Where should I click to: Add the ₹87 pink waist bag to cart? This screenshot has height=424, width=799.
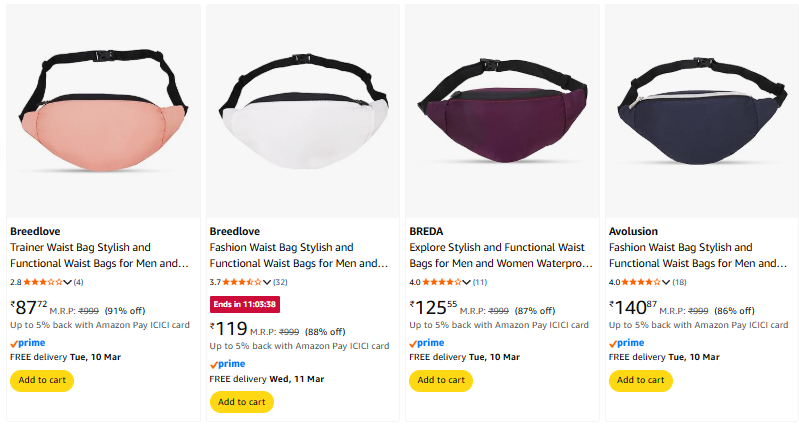click(x=42, y=380)
